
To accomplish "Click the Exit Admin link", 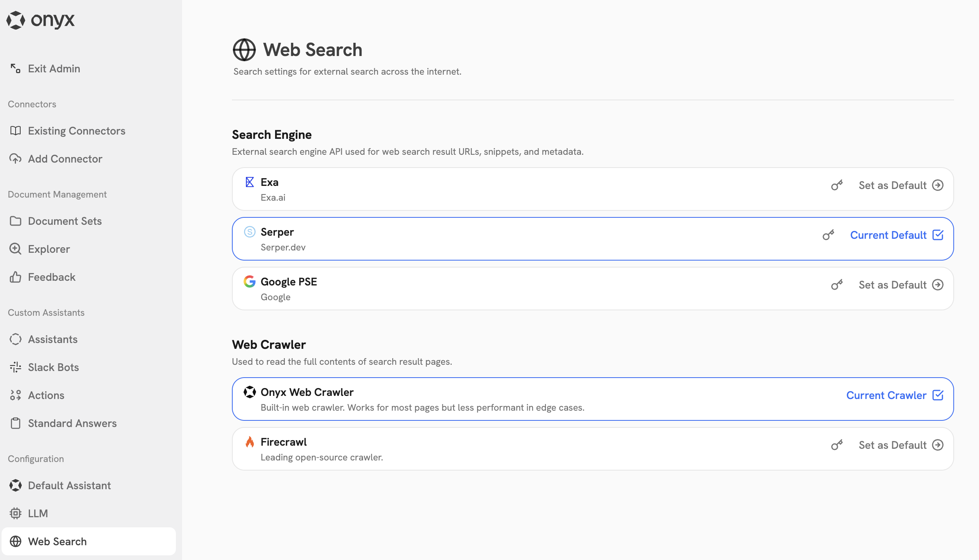I will pyautogui.click(x=54, y=68).
